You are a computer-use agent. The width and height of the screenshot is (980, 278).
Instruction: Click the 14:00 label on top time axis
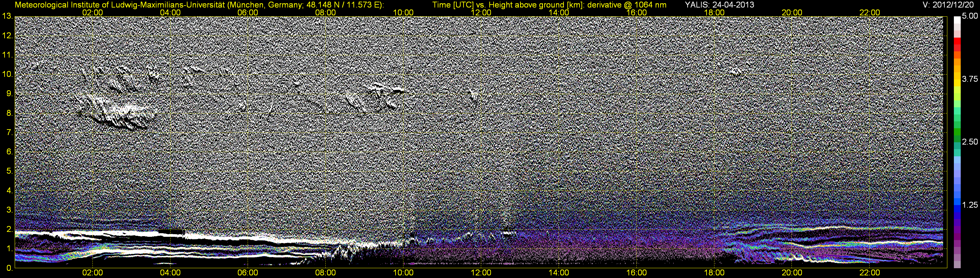tap(559, 12)
